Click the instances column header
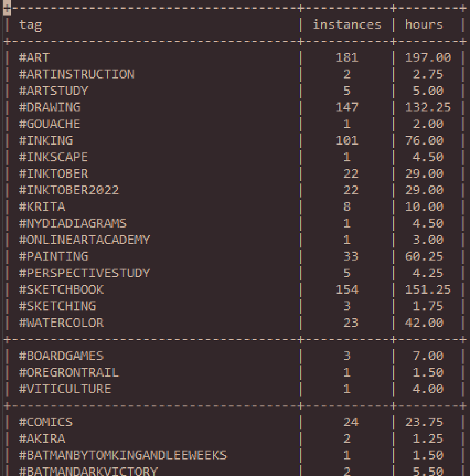Viewport: 470px width, 476px height. click(x=347, y=24)
